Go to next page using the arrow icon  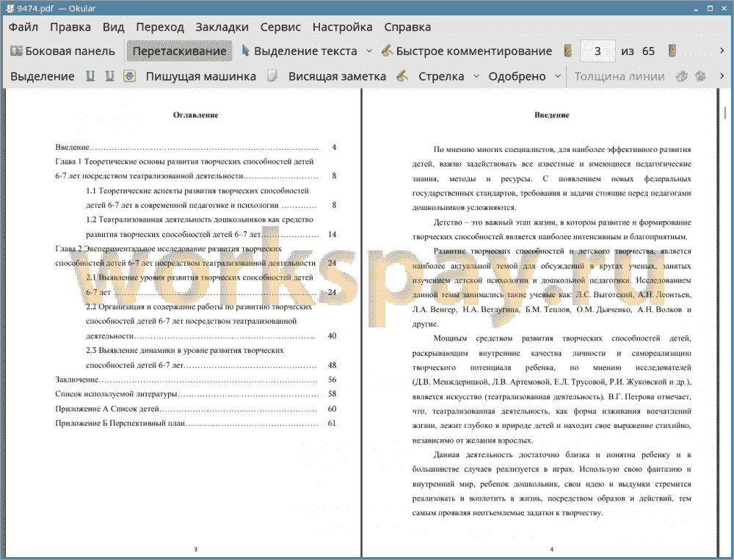672,51
